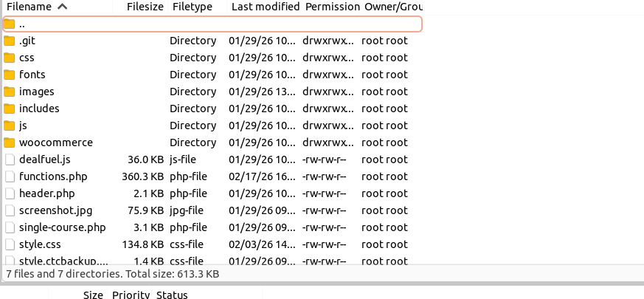Select the single-course.php file name
644x299 pixels.
point(63,227)
